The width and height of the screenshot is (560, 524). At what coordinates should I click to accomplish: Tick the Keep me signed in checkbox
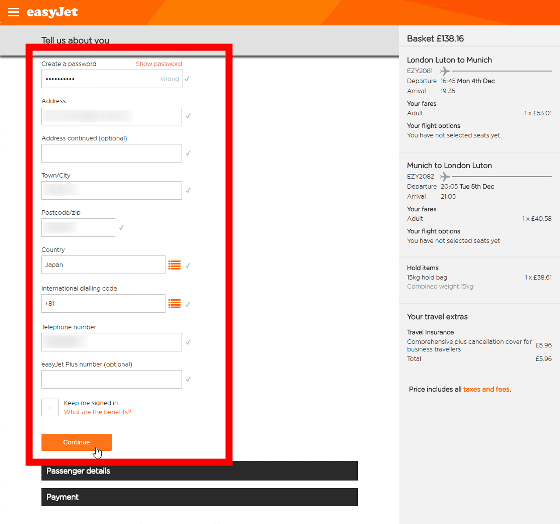pyautogui.click(x=50, y=407)
